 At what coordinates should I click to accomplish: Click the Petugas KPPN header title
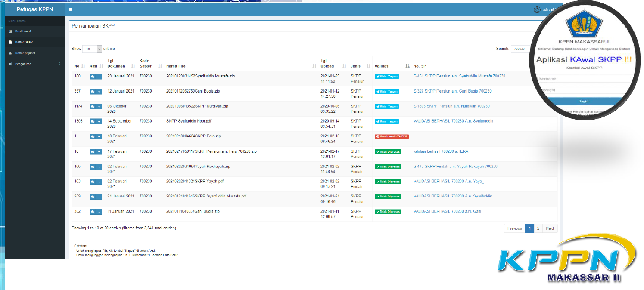click(x=35, y=9)
